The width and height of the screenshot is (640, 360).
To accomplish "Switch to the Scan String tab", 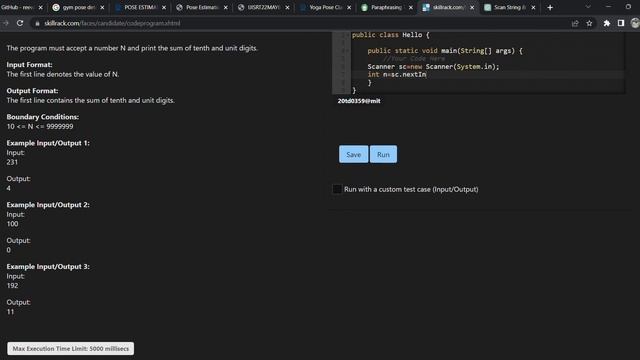I will point(509,7).
